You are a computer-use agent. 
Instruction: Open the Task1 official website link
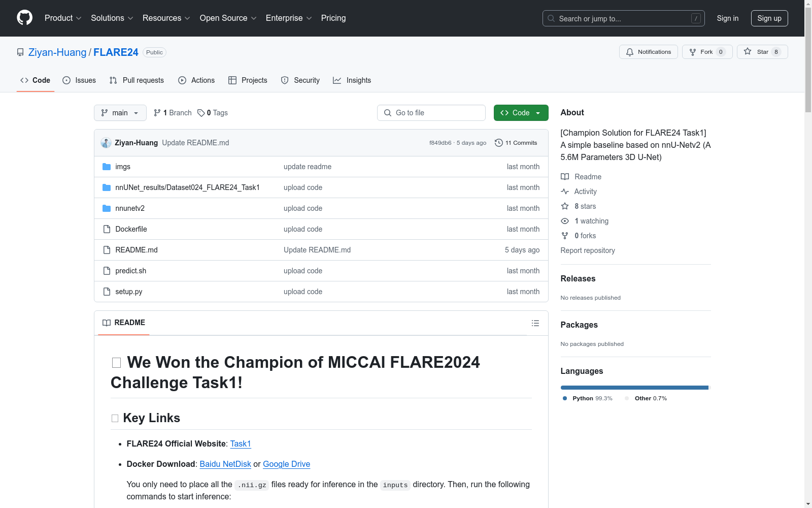(241, 443)
